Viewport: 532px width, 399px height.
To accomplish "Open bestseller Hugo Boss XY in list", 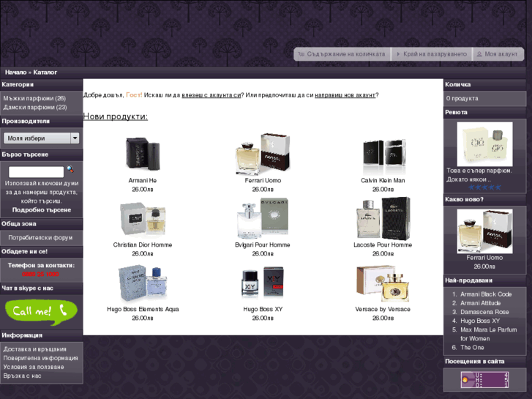I will (x=480, y=321).
